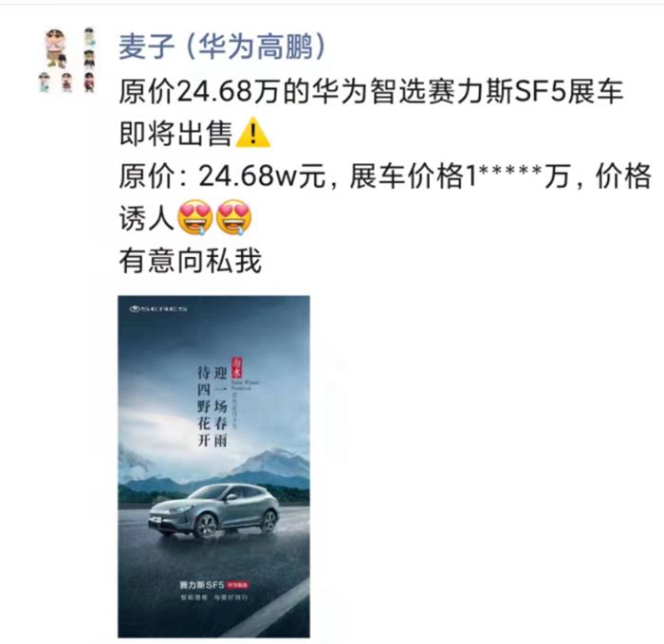Click the word 诱人 before the emojis

tap(146, 218)
